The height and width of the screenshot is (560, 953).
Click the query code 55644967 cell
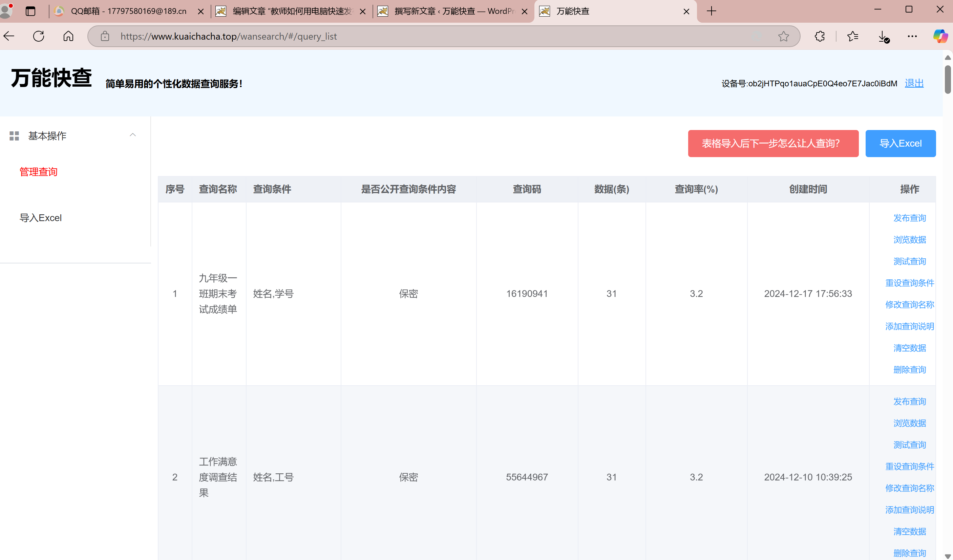point(527,477)
